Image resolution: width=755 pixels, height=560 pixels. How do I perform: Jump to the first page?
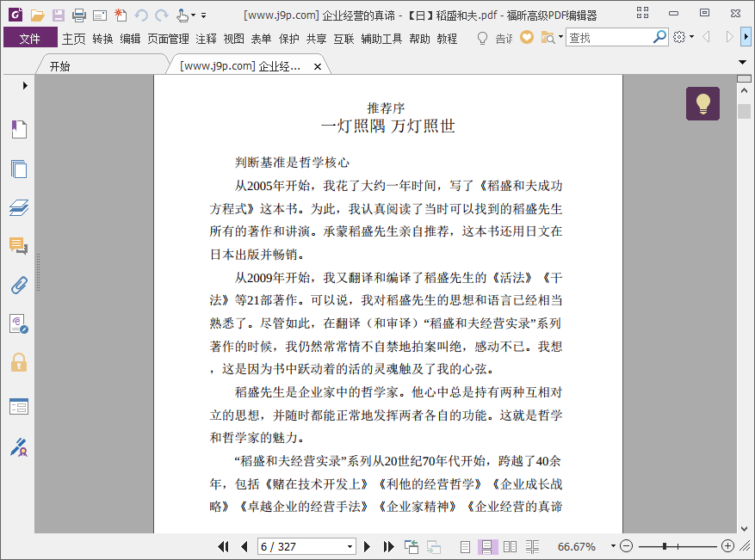(223, 546)
